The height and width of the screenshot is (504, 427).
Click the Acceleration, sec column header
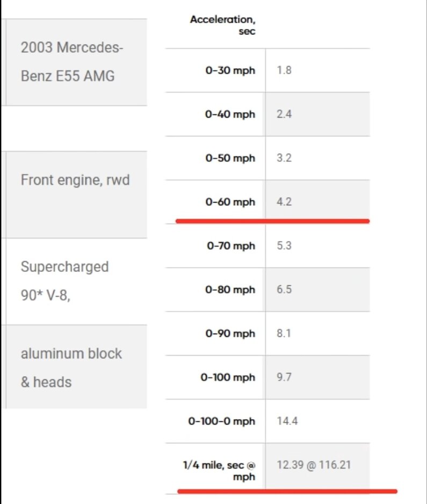[222, 25]
